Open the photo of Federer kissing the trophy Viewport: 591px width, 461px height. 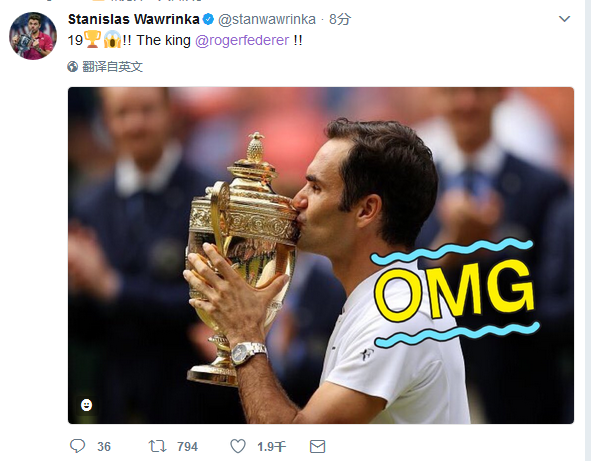[321, 255]
